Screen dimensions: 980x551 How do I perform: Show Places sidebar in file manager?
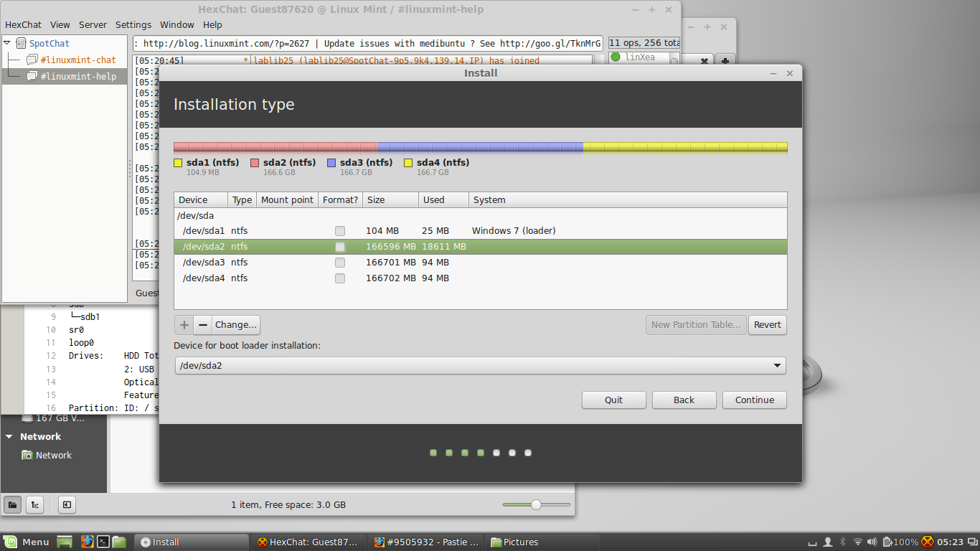coord(13,504)
